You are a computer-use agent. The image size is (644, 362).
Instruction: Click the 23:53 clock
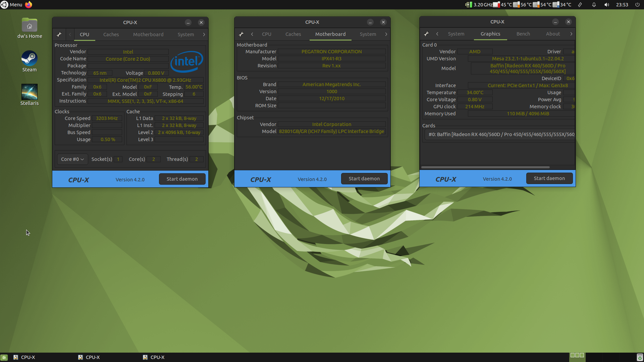(x=622, y=5)
